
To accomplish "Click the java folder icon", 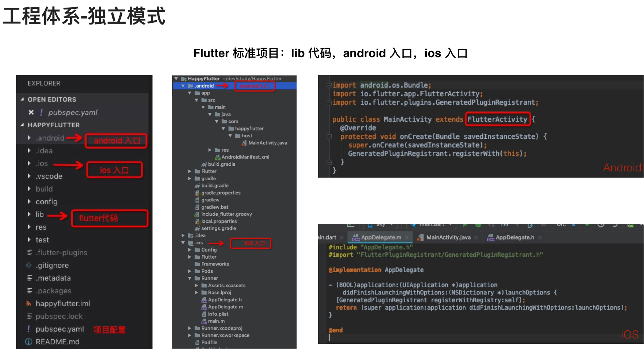I will click(x=218, y=114).
